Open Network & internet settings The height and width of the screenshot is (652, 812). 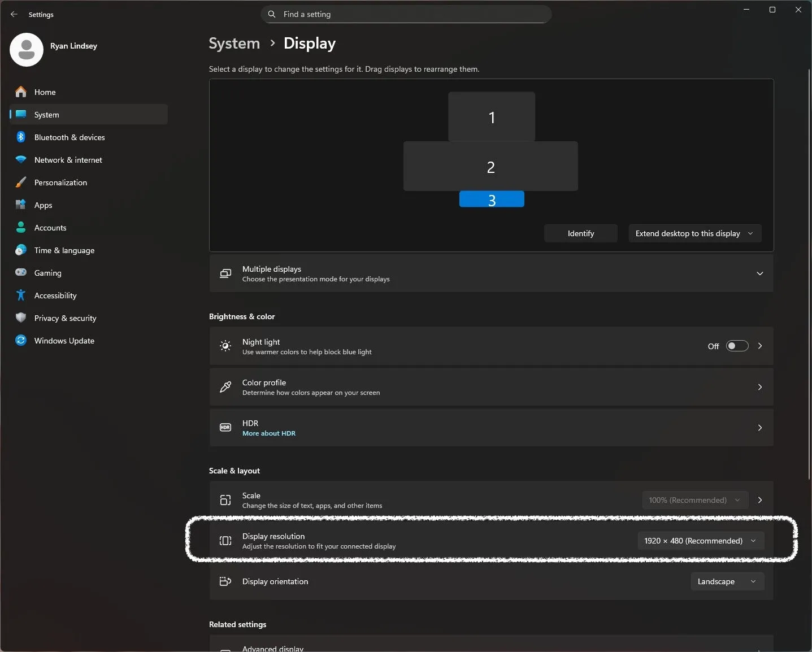(x=89, y=159)
